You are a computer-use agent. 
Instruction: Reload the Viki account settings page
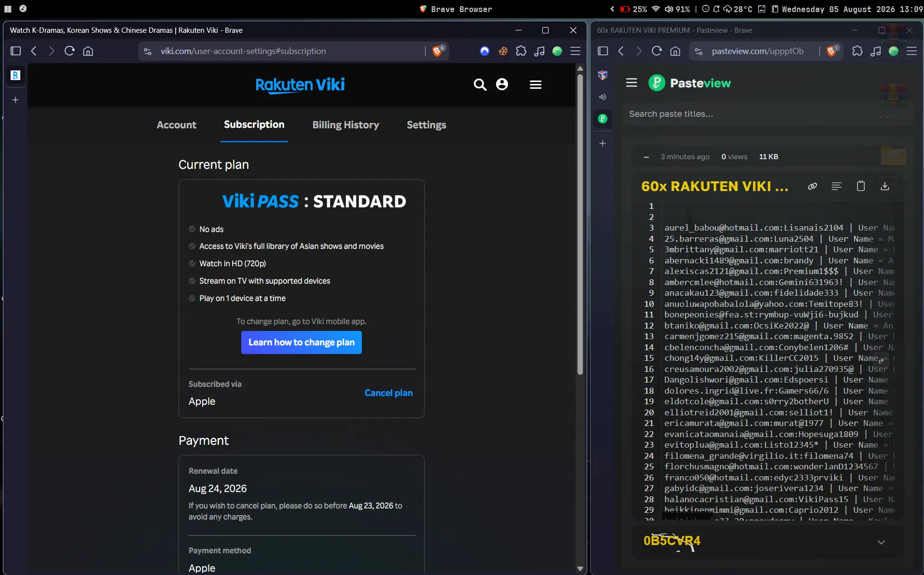tap(69, 51)
